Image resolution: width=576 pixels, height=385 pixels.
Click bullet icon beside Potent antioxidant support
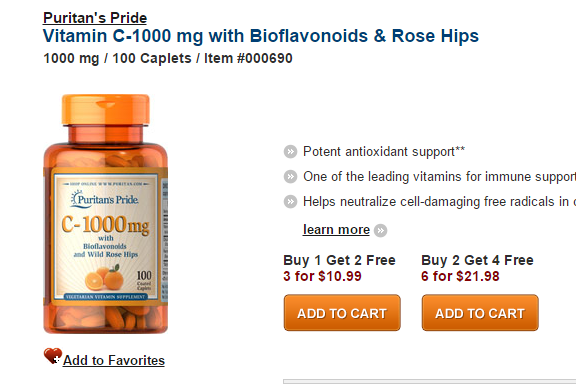[x=290, y=152]
